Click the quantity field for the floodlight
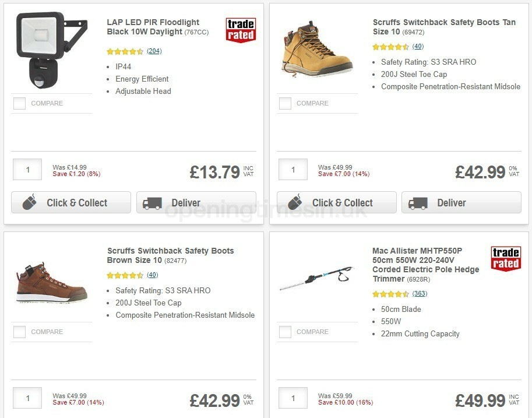This screenshot has width=532, height=418. pos(27,169)
